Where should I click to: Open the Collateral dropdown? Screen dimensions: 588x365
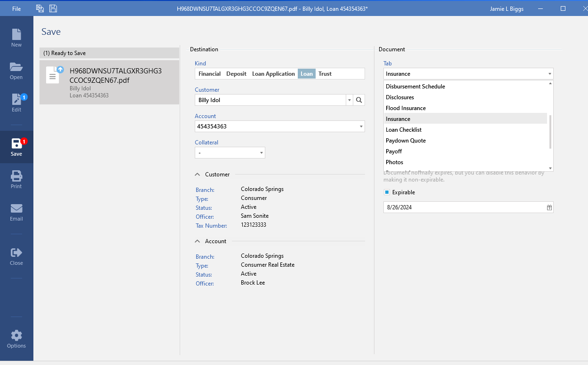[261, 153]
